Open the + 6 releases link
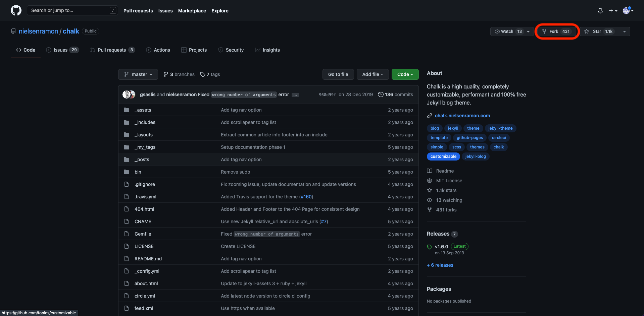 pos(440,265)
